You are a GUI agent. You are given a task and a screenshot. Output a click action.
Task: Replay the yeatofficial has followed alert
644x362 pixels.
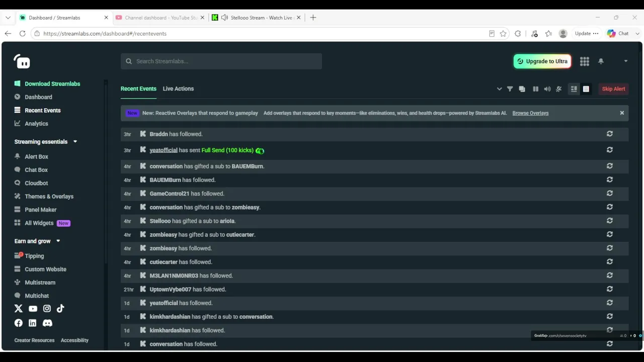609,303
